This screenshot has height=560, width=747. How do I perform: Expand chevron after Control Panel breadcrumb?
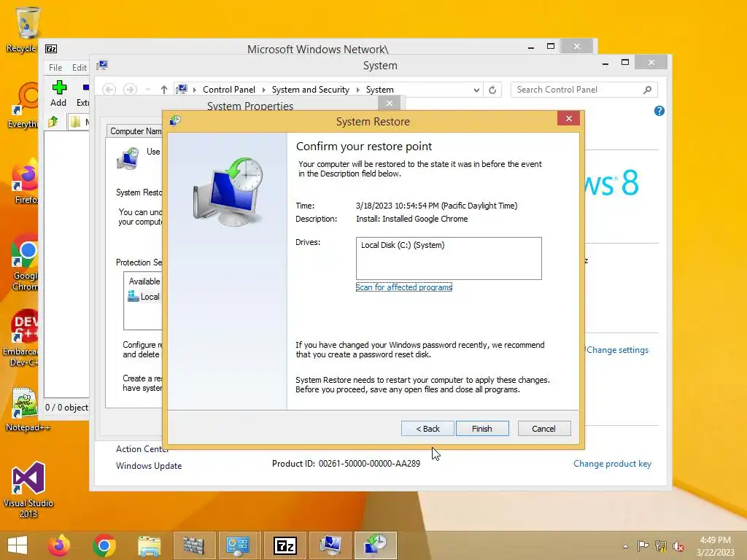point(263,90)
